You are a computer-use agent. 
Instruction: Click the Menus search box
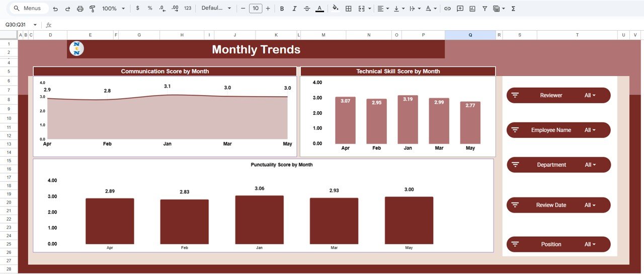tap(29, 9)
